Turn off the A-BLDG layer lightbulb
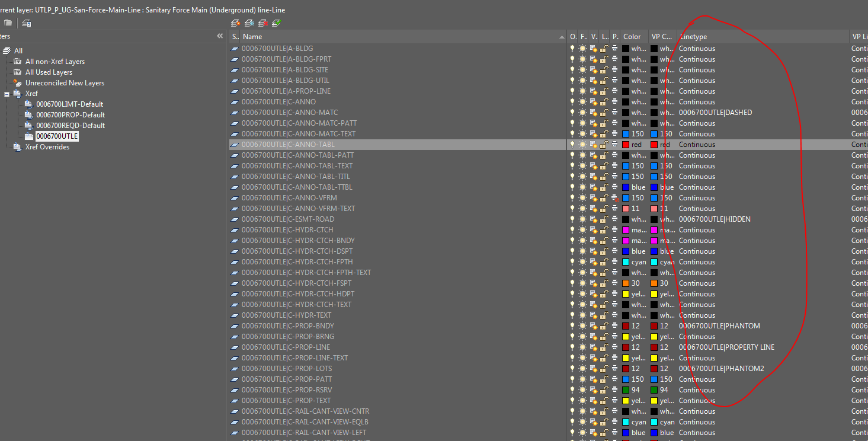Screen dimensions: 868x441 tap(572, 49)
